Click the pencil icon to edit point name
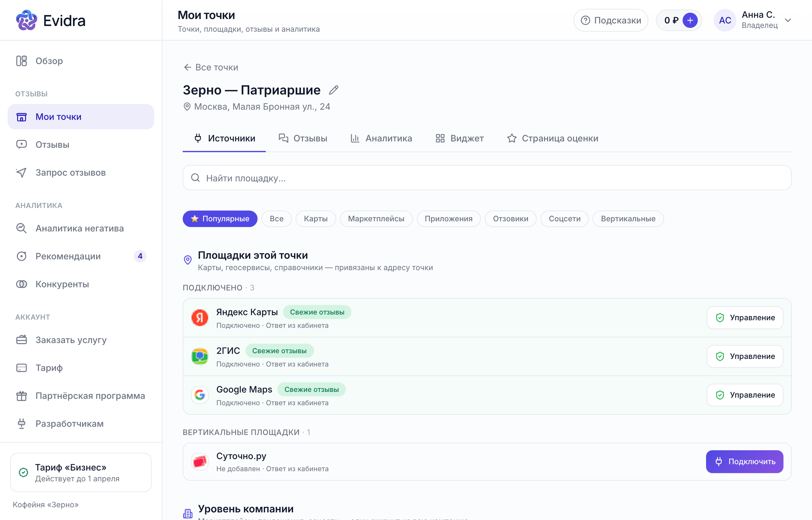812x520 pixels. pos(334,90)
